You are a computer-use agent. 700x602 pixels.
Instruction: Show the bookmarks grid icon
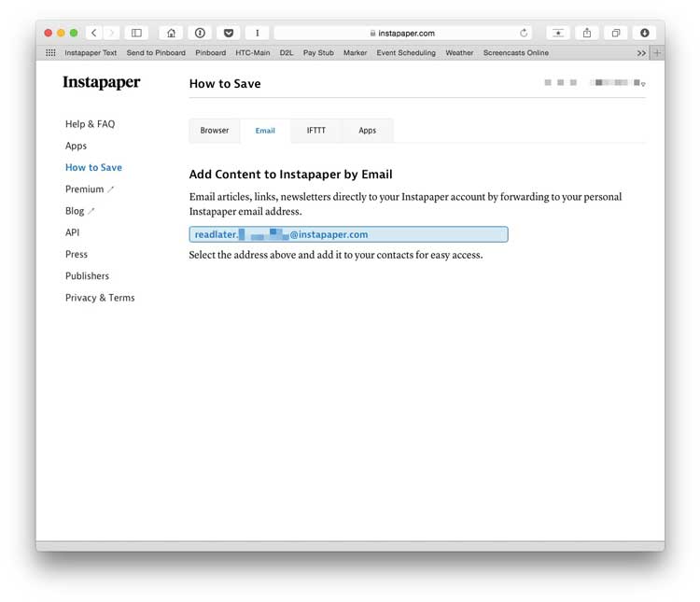pos(50,53)
